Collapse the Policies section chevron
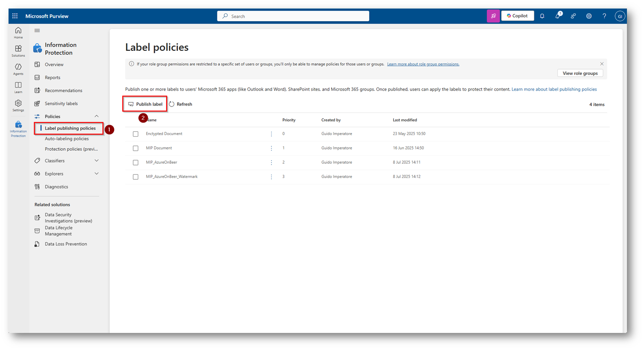Image resolution: width=644 pixels, height=350 pixels. click(x=96, y=117)
